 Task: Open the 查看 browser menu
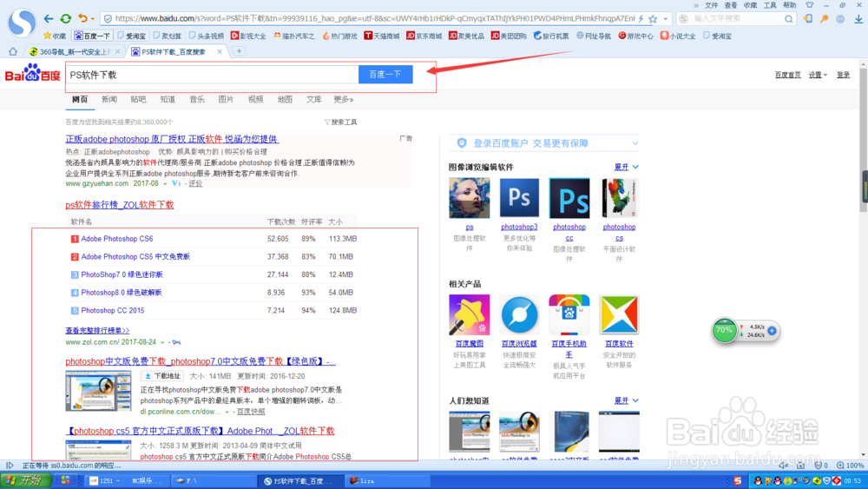point(731,5)
